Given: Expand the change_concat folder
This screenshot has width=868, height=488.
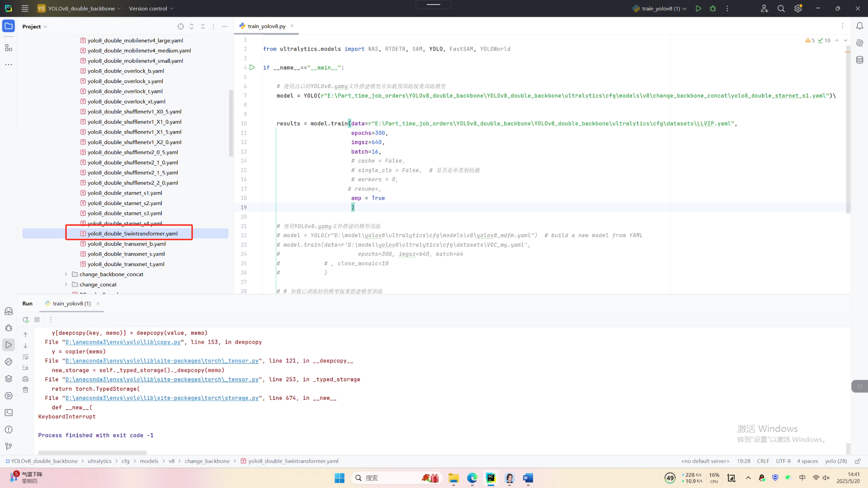Looking at the screenshot, I should pos(66,285).
